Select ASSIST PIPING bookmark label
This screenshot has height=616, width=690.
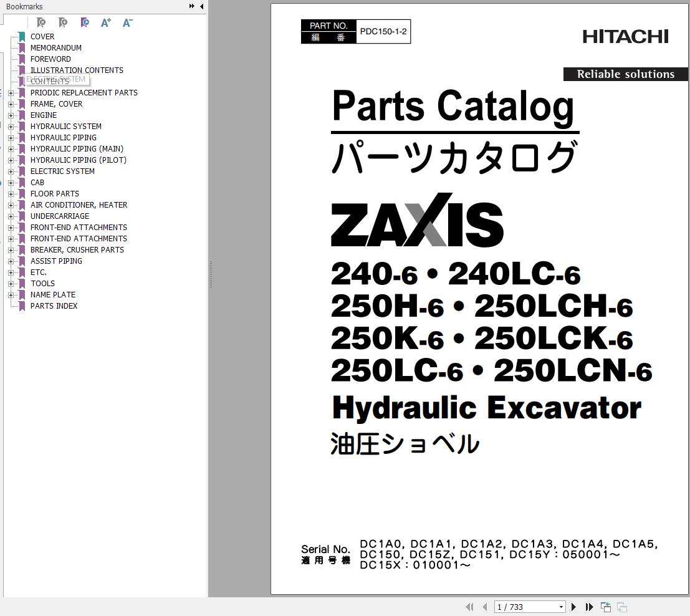56,261
